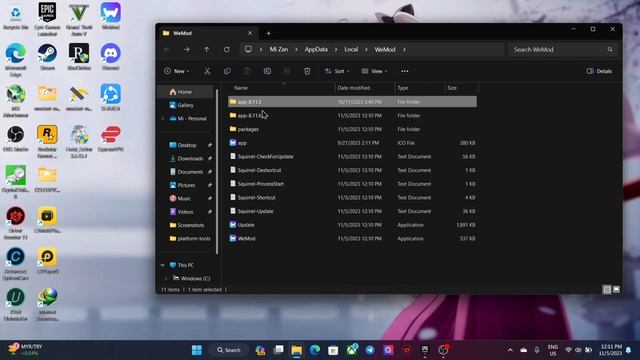Open Documents in the navigation pane
The height and width of the screenshot is (360, 640).
[190, 172]
